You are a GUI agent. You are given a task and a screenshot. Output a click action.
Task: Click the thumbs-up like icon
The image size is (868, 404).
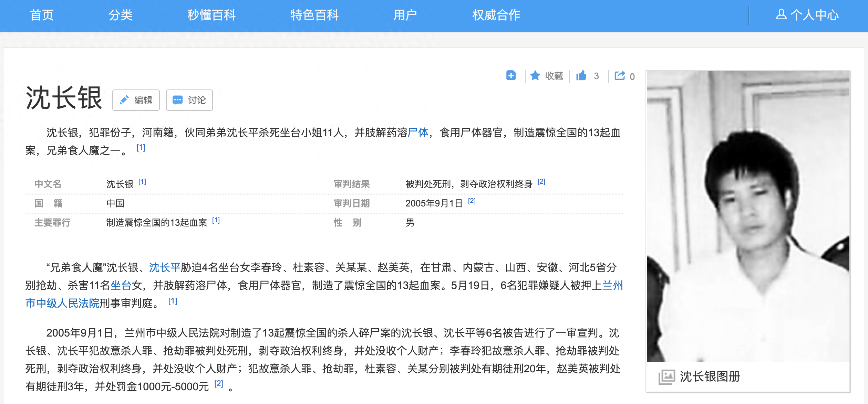click(x=581, y=75)
